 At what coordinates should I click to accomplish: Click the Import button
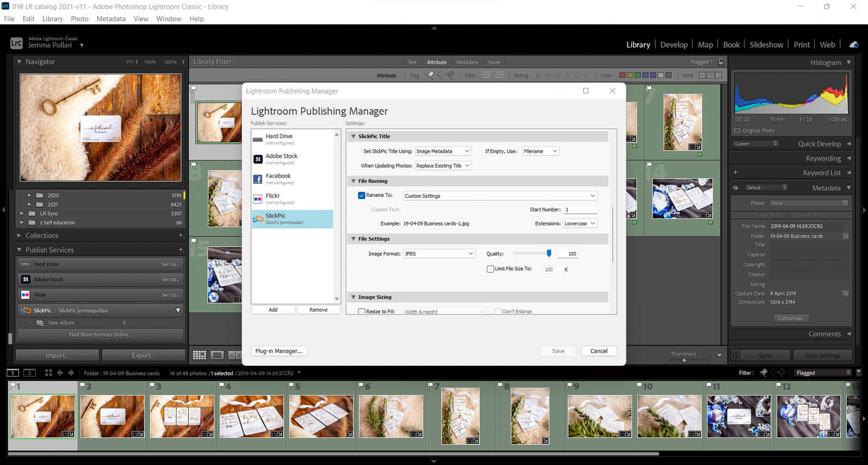(x=57, y=356)
